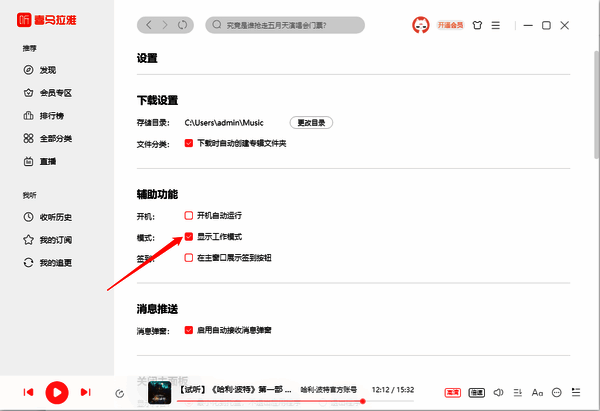Click the 开通会员 button
The width and height of the screenshot is (600, 411).
click(x=450, y=25)
